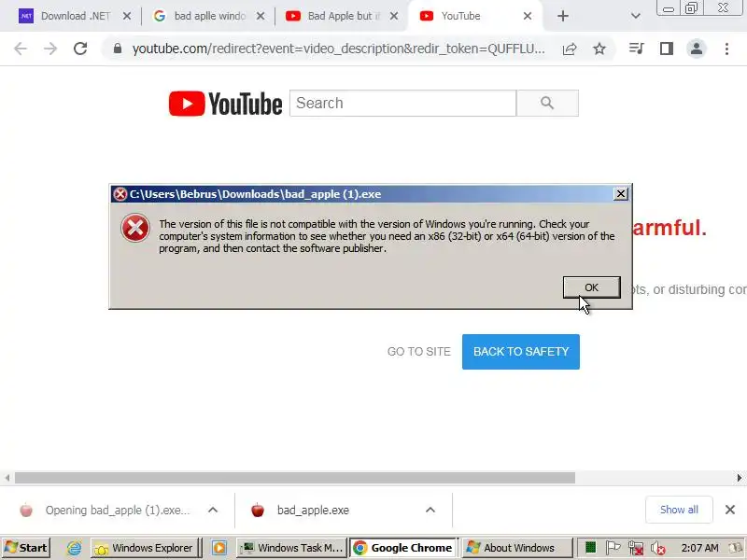The height and width of the screenshot is (560, 747).
Task: Close the bad aplle Google search tab
Action: 261,16
